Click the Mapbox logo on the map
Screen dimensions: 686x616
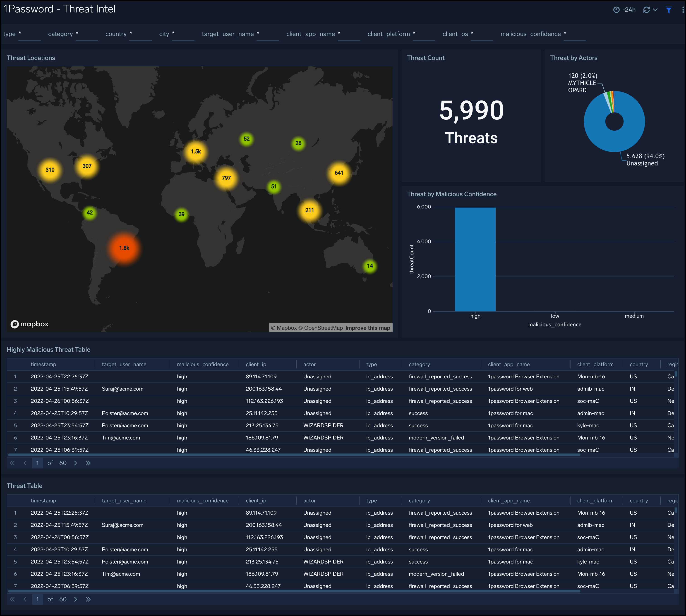click(x=29, y=324)
